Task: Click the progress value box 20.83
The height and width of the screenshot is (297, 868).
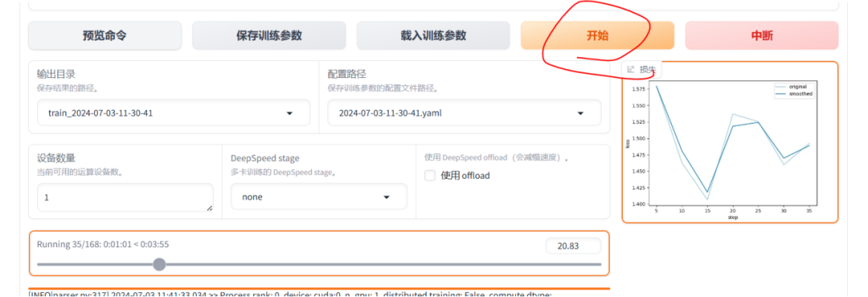Action: 573,246
